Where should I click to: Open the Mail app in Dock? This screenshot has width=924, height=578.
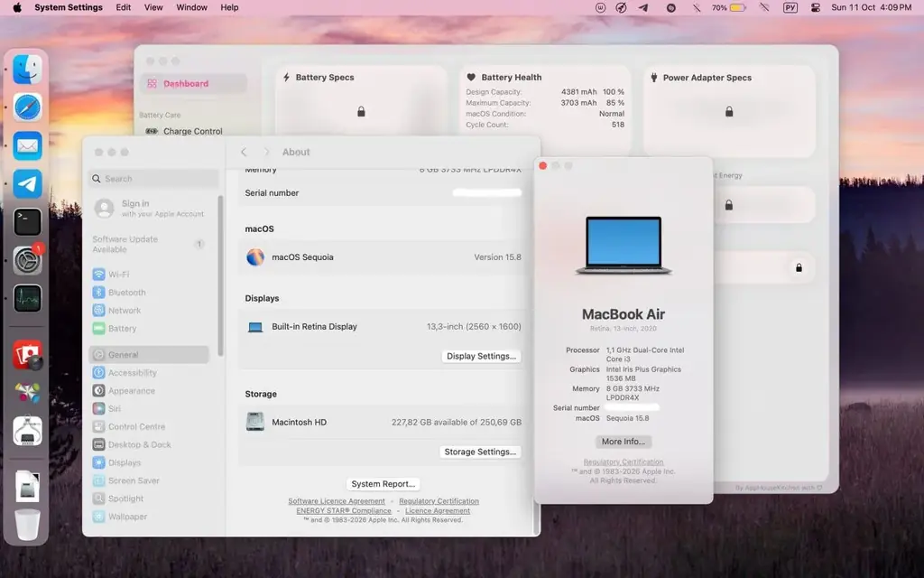click(x=27, y=145)
